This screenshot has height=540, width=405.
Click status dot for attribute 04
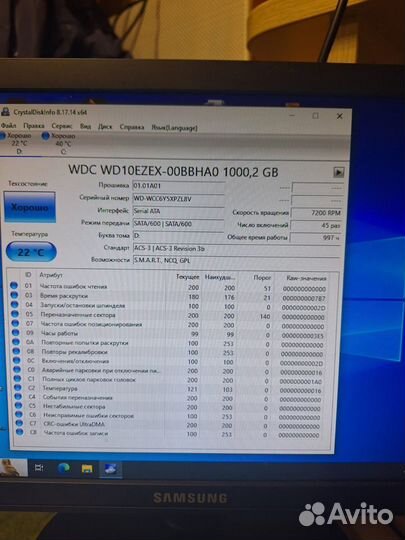click(x=14, y=304)
